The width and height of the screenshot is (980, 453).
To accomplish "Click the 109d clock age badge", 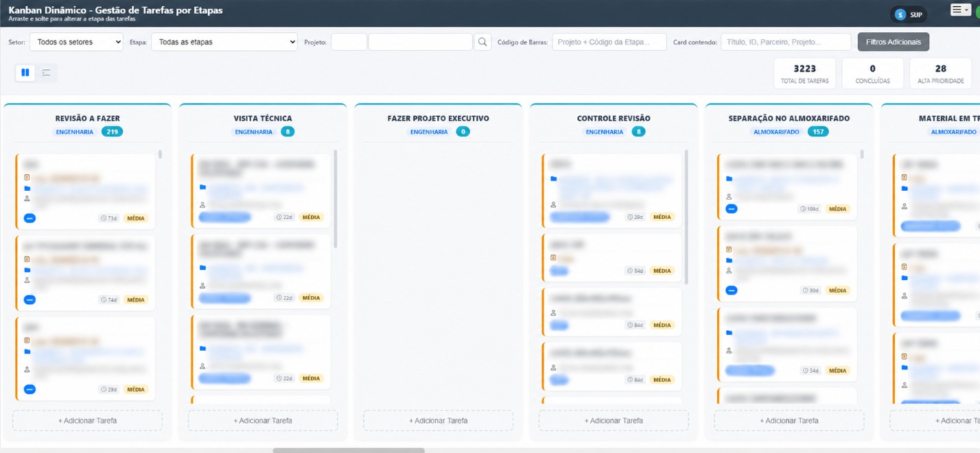I will coord(810,209).
